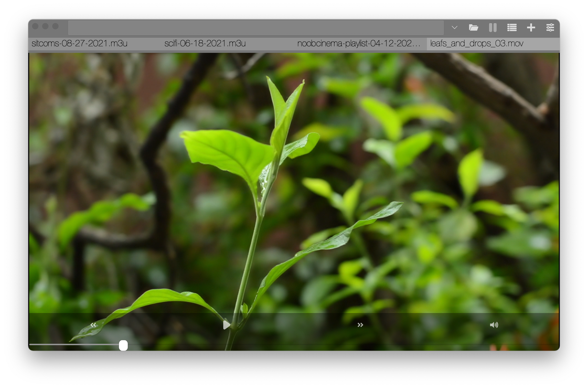
Task: Mute audio with the speaker icon
Action: pos(494,325)
